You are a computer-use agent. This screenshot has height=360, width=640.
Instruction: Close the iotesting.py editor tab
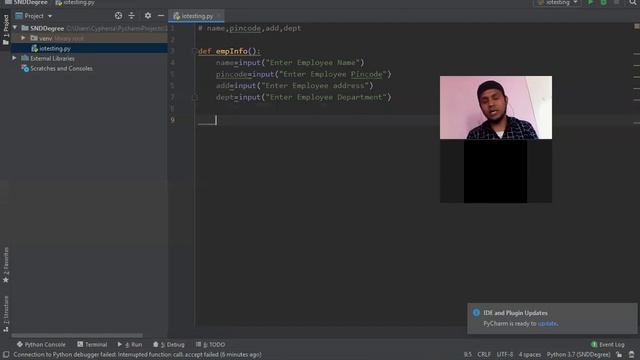[x=220, y=16]
